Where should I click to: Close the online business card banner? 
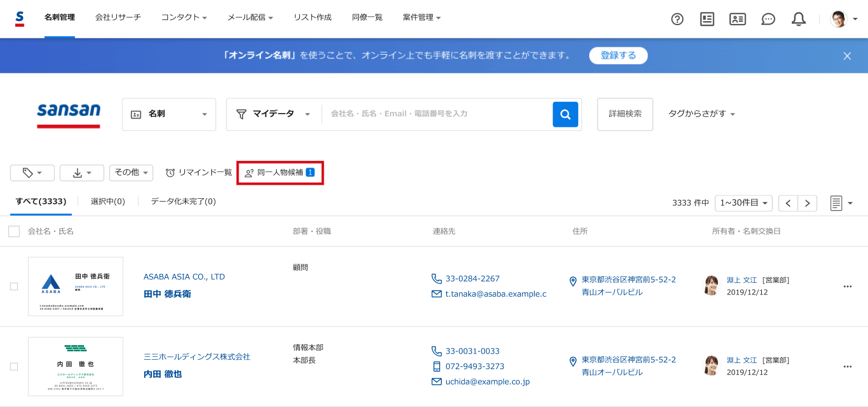point(847,56)
